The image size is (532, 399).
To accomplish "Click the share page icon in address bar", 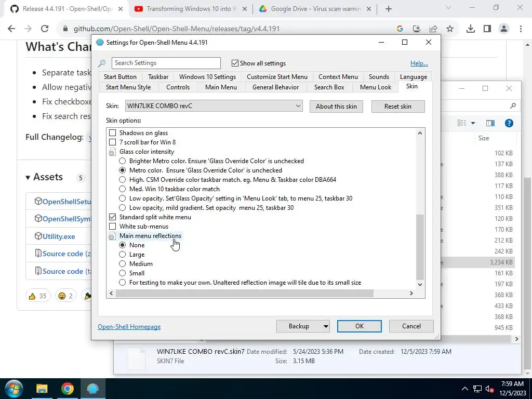I will (433, 29).
